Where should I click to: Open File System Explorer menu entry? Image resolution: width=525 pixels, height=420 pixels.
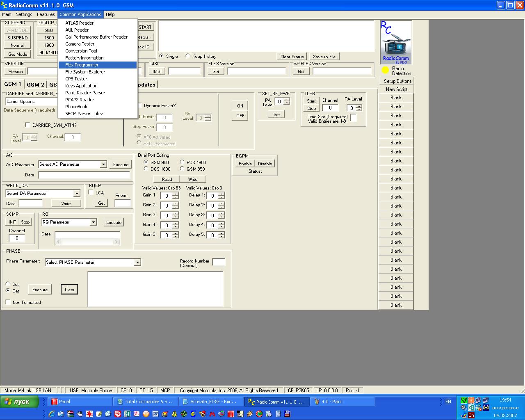[x=98, y=72]
